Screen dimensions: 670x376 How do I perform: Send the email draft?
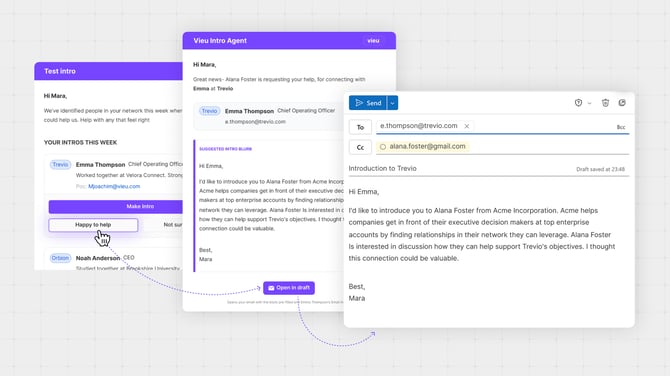pos(368,103)
